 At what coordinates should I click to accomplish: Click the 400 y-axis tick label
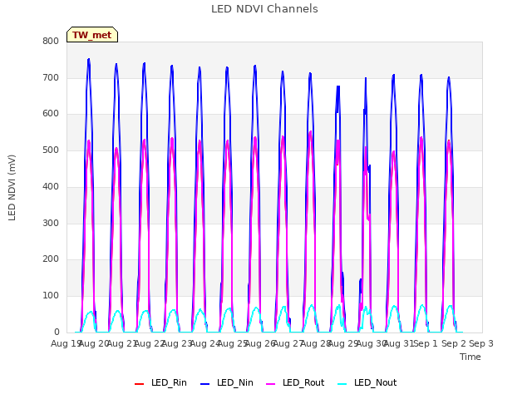pos(51,186)
